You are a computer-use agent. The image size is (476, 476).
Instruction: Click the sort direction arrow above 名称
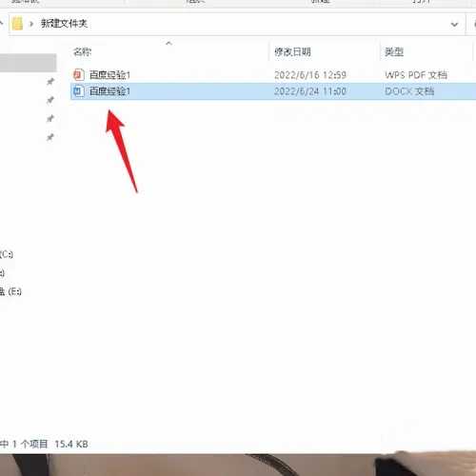point(169,44)
